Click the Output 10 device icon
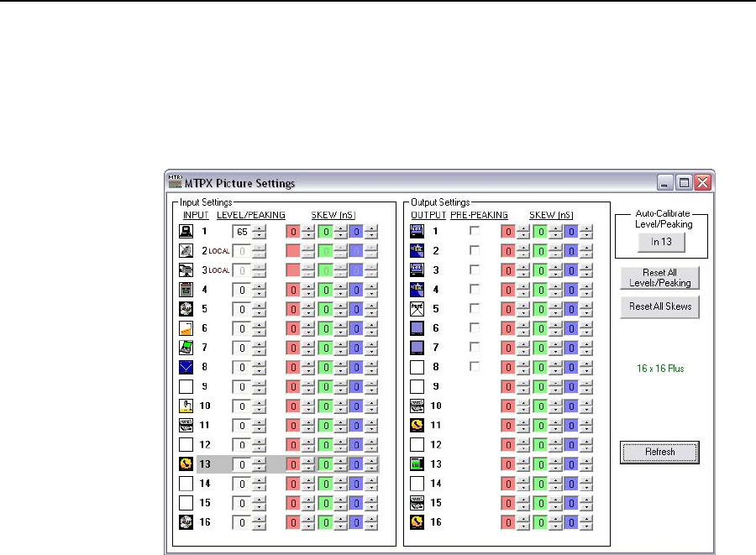 click(x=417, y=406)
